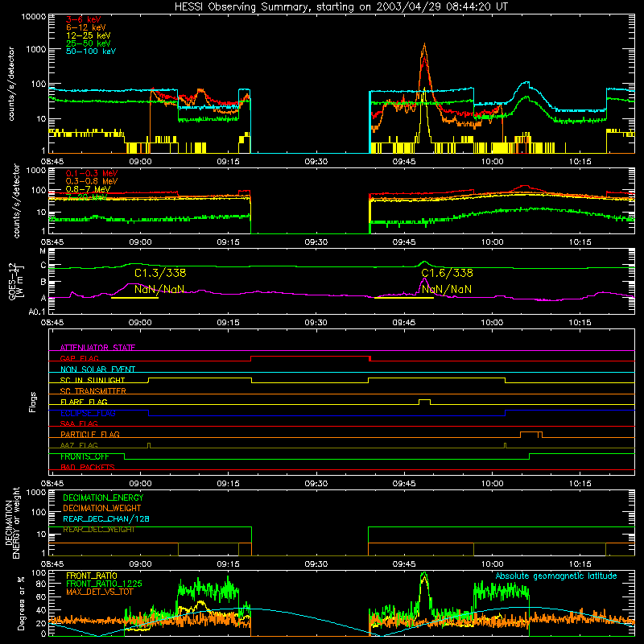Click the PARTICLE_FLAG label
644x644 pixels.
coord(90,434)
